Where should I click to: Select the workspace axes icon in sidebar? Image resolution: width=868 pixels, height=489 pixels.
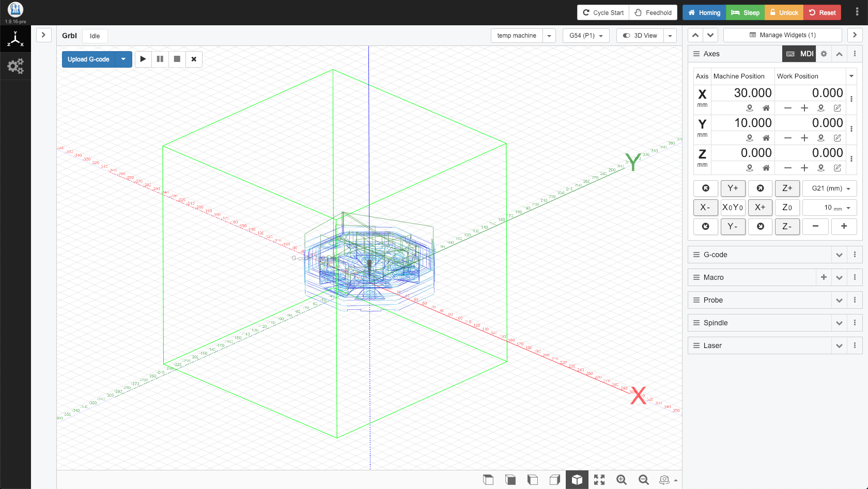click(16, 39)
